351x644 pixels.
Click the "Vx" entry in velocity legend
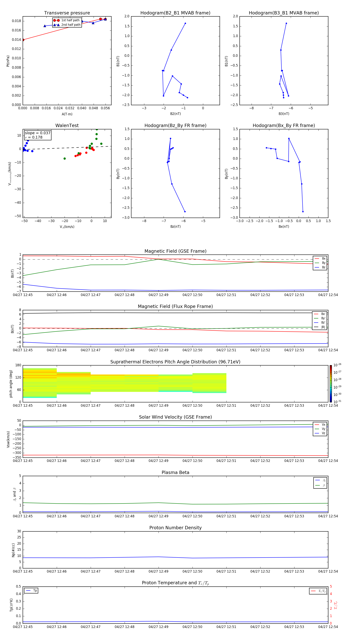click(x=320, y=424)
